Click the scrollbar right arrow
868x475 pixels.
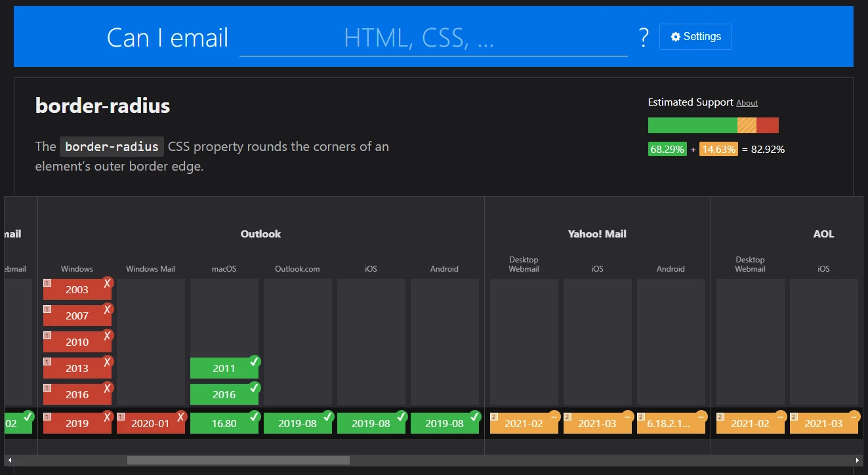pos(858,461)
